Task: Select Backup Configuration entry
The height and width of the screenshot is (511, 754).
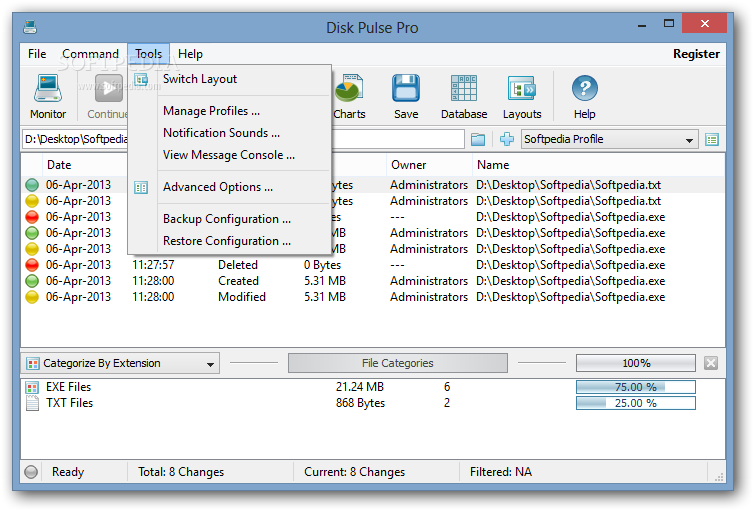Action: click(x=230, y=219)
